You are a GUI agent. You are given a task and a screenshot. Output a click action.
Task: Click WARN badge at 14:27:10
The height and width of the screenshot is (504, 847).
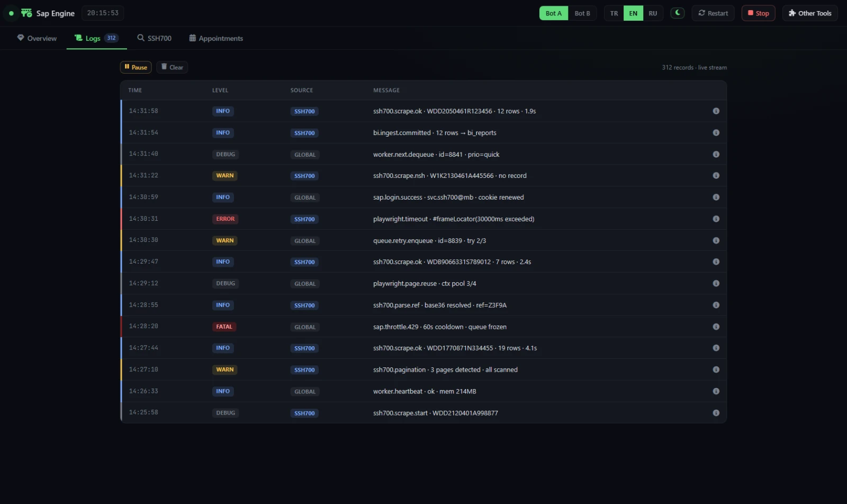(x=224, y=370)
